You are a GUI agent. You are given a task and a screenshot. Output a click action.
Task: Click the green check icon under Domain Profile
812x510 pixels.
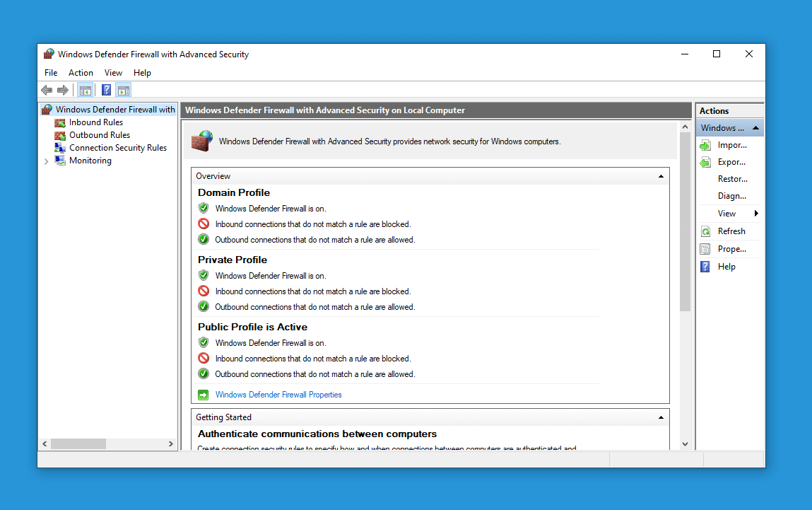point(204,240)
